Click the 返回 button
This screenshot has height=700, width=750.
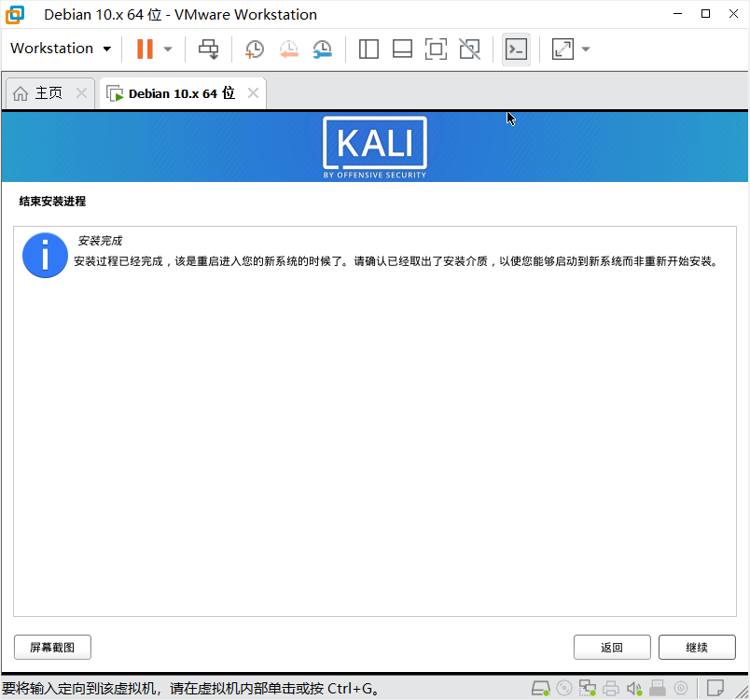pos(612,648)
